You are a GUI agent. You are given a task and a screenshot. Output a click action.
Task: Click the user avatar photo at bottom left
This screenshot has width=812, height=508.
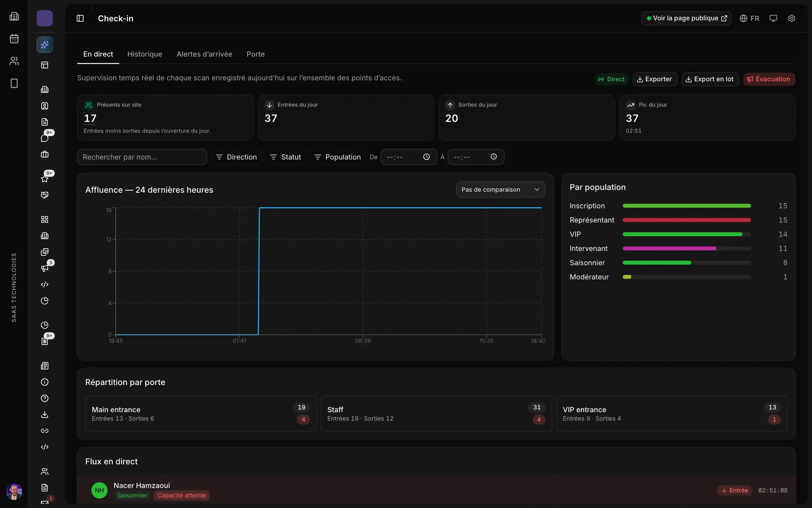14,491
